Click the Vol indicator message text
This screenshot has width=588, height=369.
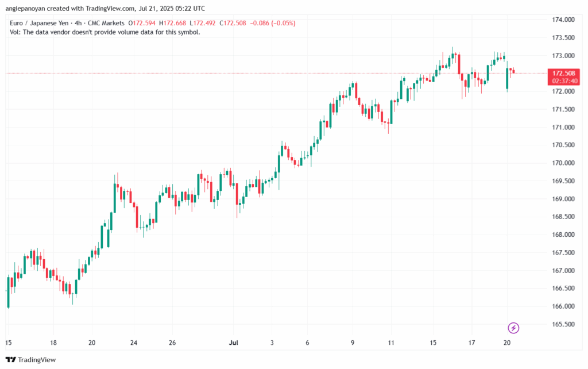tap(105, 32)
